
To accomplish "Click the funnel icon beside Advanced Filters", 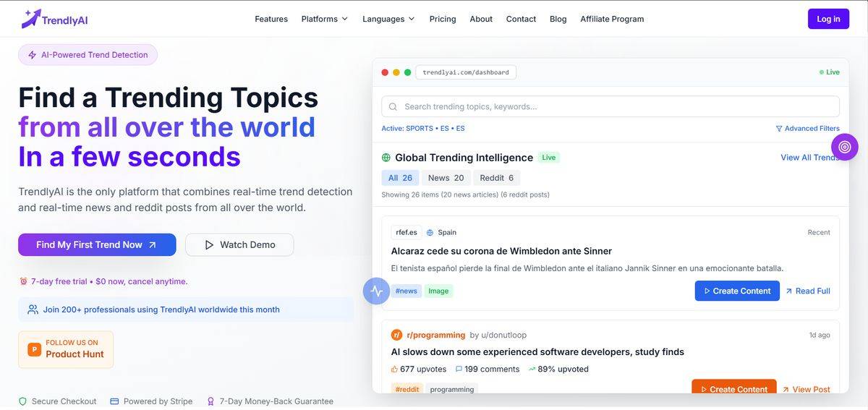I will [778, 129].
